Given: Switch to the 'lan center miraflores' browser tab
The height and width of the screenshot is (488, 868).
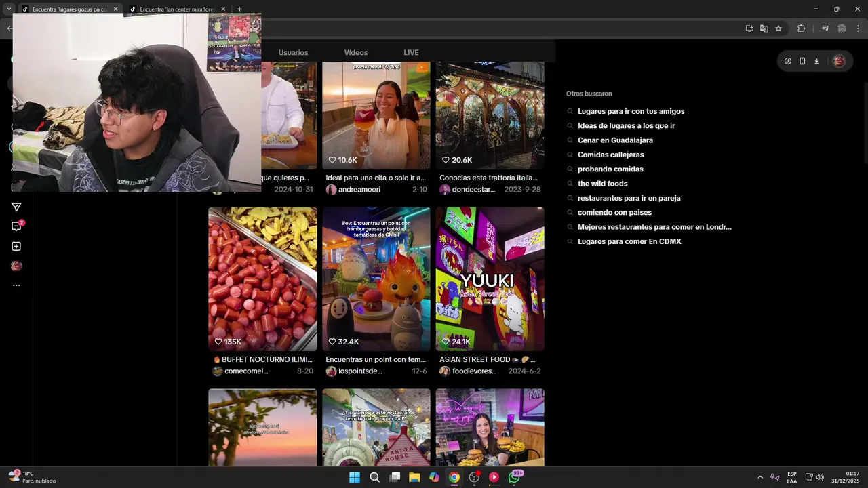Looking at the screenshot, I should (x=176, y=9).
